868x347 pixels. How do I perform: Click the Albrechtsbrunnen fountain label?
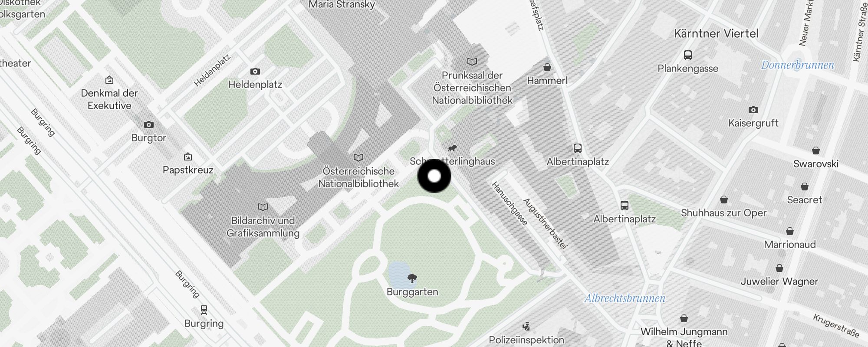click(625, 298)
